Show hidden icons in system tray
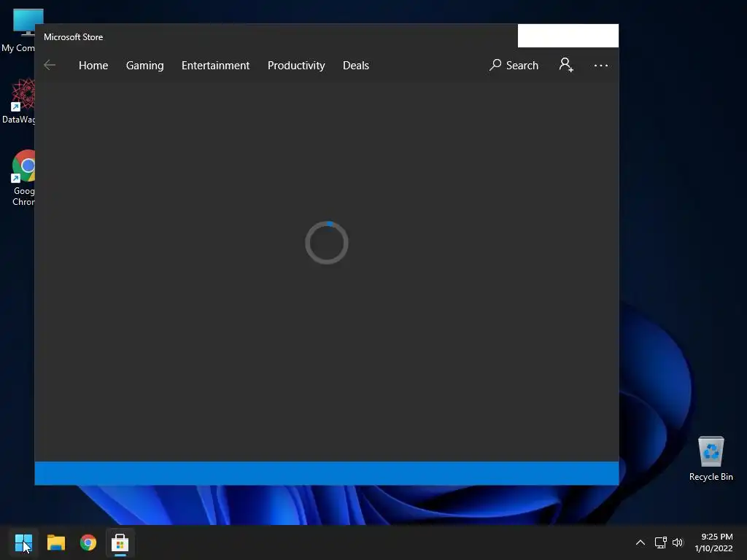Viewport: 747px width, 560px height. coord(640,542)
